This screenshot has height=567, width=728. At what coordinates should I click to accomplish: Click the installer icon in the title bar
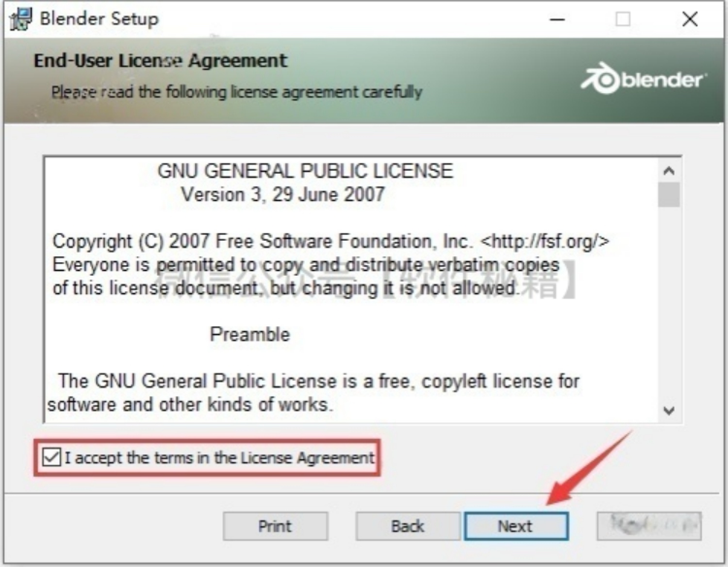(x=20, y=19)
